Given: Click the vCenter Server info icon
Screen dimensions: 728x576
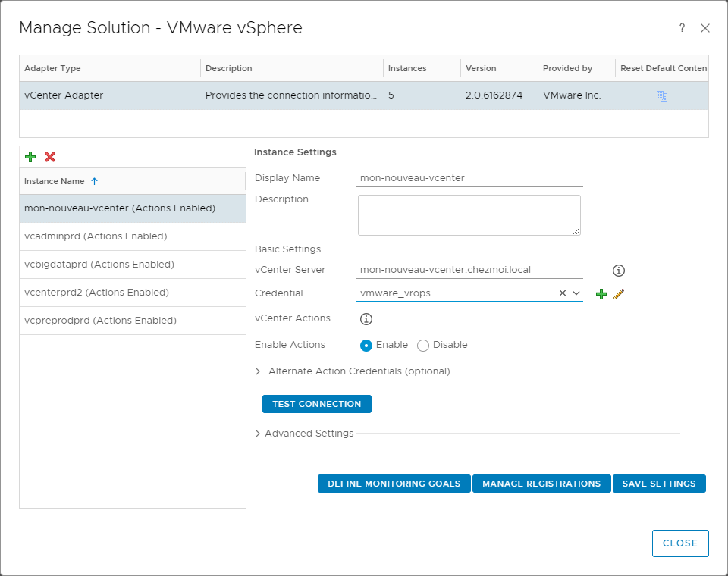Looking at the screenshot, I should [618, 271].
